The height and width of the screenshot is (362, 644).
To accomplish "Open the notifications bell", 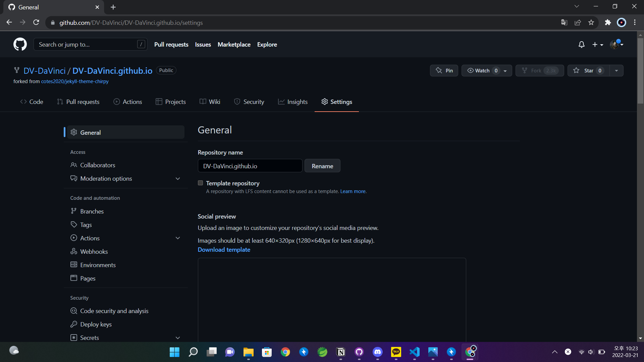I will tap(581, 45).
